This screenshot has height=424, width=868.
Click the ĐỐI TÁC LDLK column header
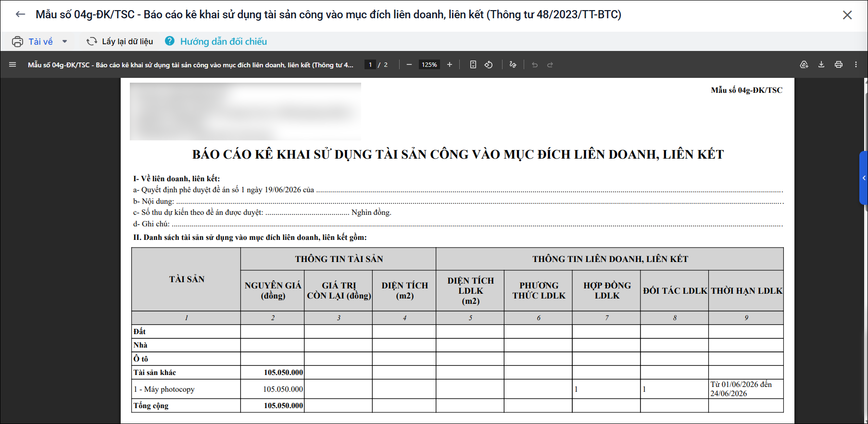coord(675,290)
